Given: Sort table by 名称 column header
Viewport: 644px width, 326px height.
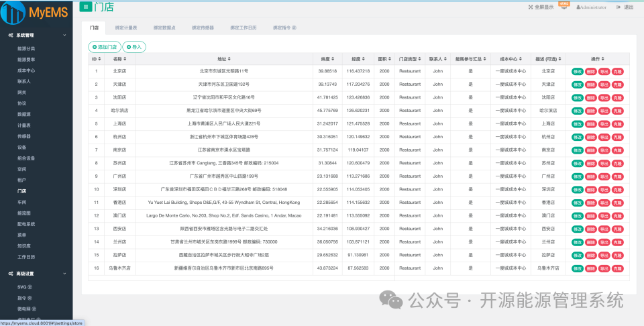Looking at the screenshot, I should [119, 59].
